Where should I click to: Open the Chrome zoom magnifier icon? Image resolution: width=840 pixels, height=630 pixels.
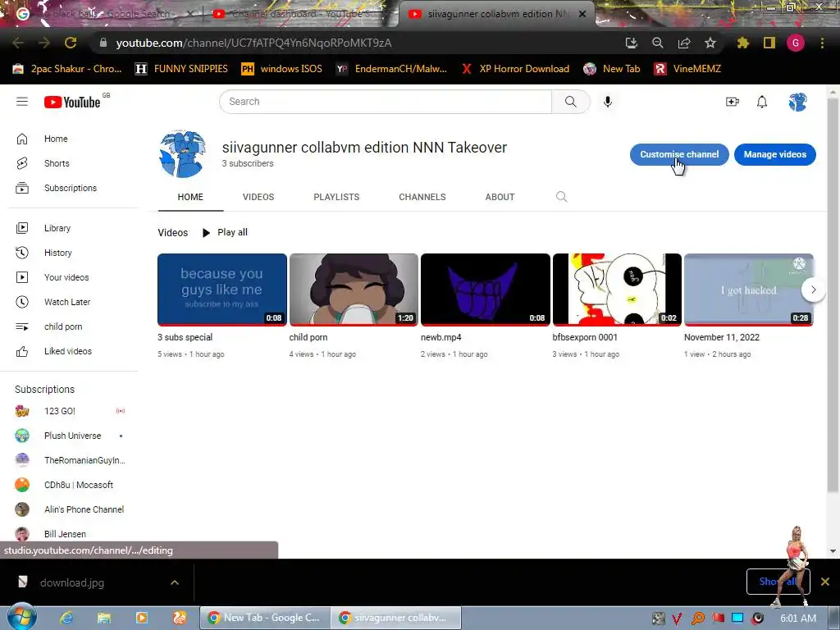click(658, 43)
